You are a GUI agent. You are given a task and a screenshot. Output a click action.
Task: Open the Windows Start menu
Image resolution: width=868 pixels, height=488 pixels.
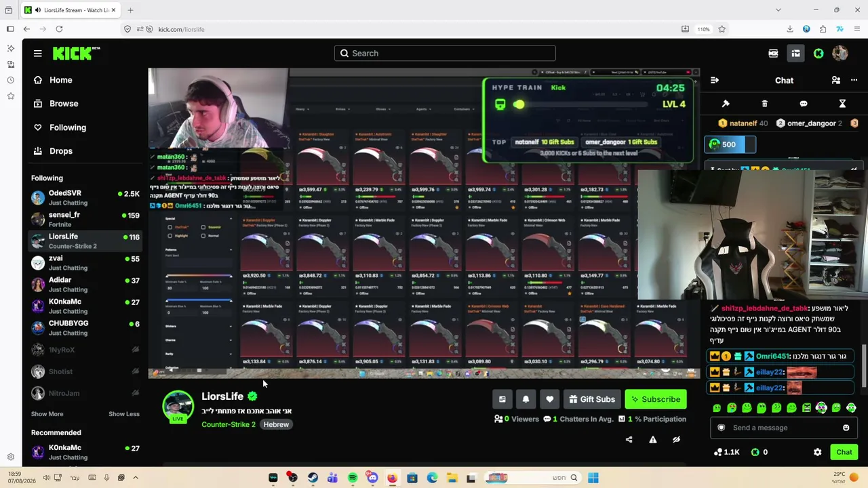593,478
